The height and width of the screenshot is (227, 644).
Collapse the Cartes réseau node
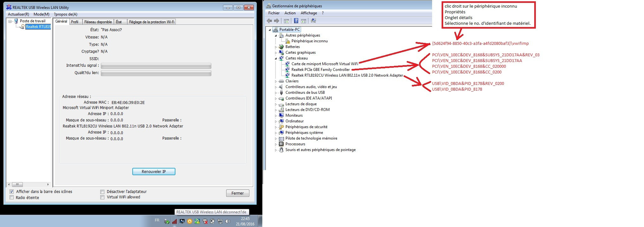coord(276,58)
